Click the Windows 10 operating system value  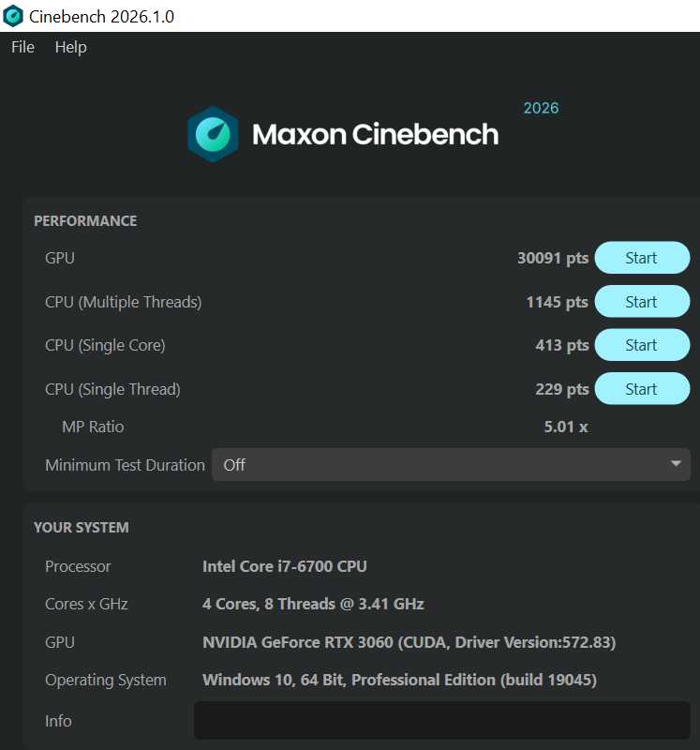400,681
